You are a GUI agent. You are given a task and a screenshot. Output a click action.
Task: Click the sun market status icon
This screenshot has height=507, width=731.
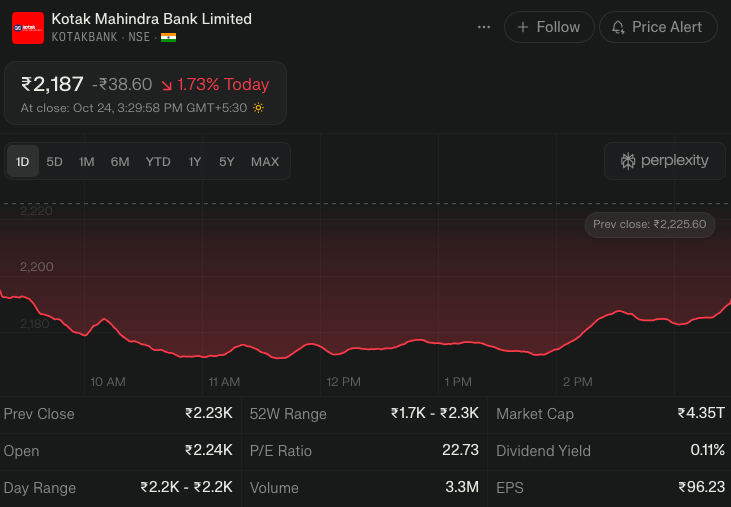(258, 108)
